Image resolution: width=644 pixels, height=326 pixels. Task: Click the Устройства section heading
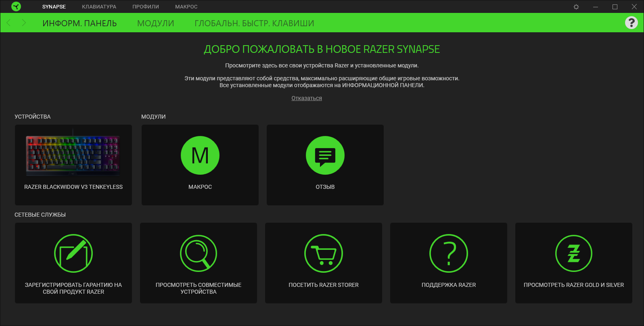[33, 117]
